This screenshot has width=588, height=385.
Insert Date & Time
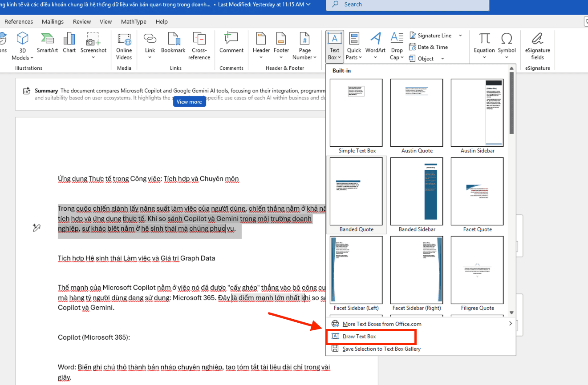click(428, 47)
